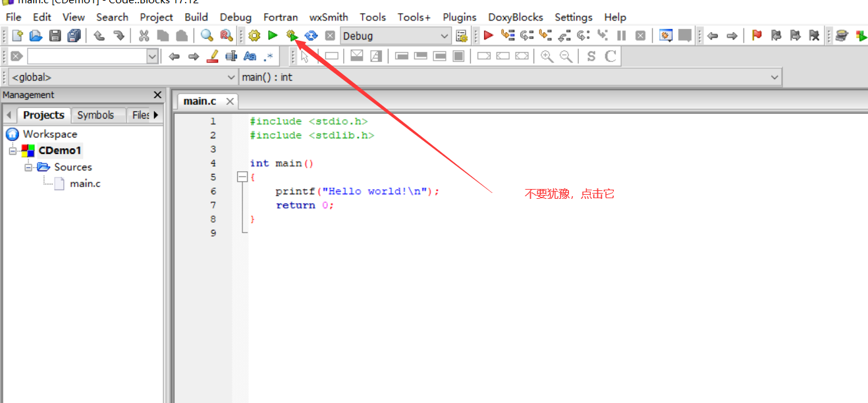Fold the main function at line 5

[x=242, y=177]
